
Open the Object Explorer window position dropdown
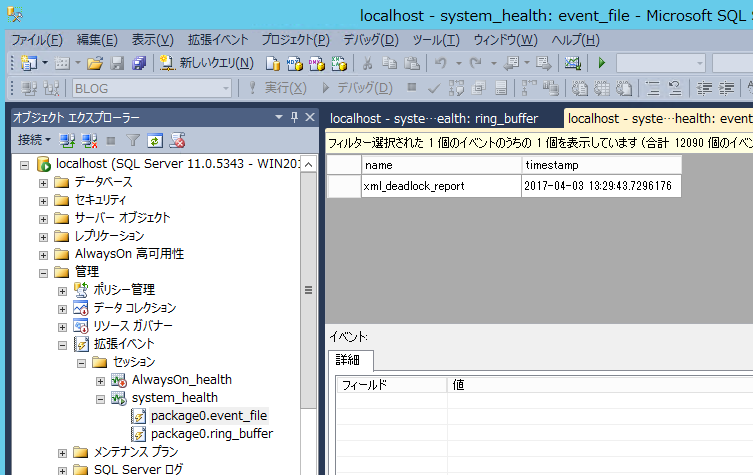click(x=279, y=117)
